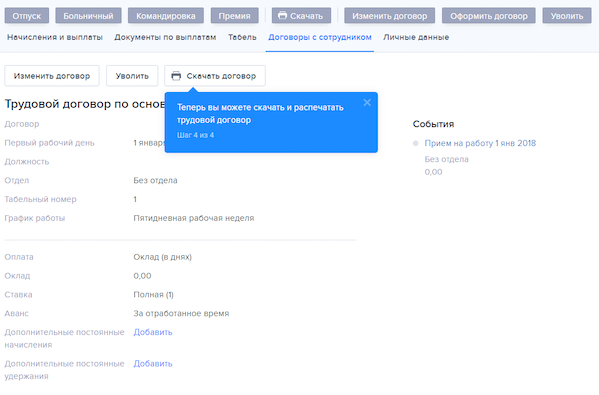Click the Ставка label

point(18,295)
